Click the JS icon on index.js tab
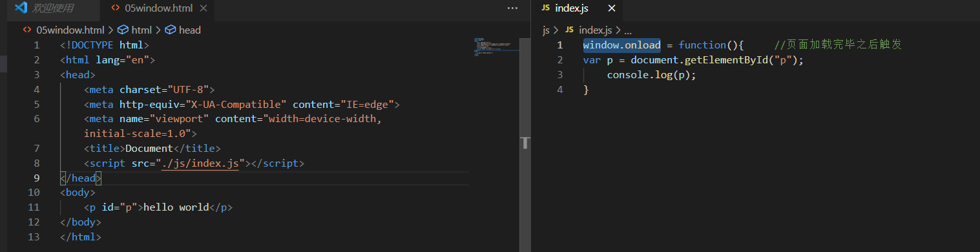This screenshot has width=980, height=252. [545, 8]
